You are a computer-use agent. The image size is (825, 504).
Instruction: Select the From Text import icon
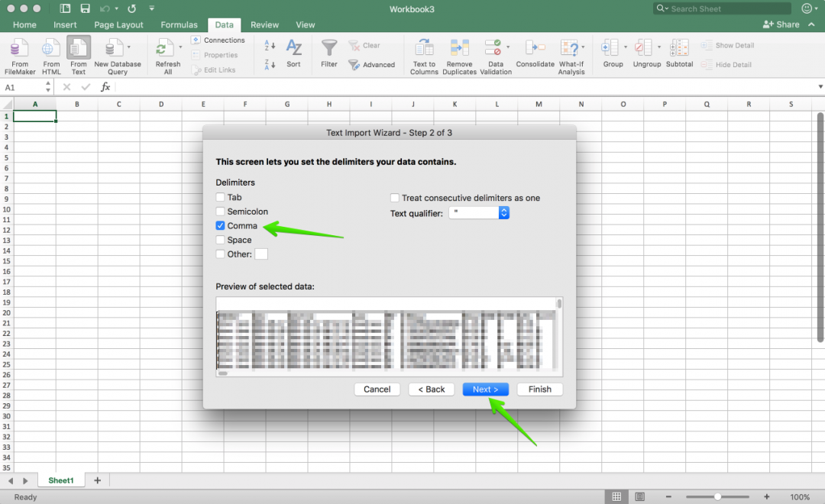(x=78, y=53)
